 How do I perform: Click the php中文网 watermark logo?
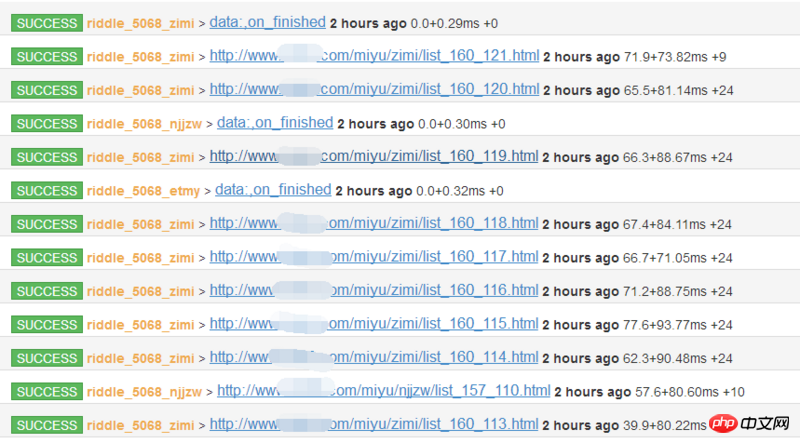[749, 423]
